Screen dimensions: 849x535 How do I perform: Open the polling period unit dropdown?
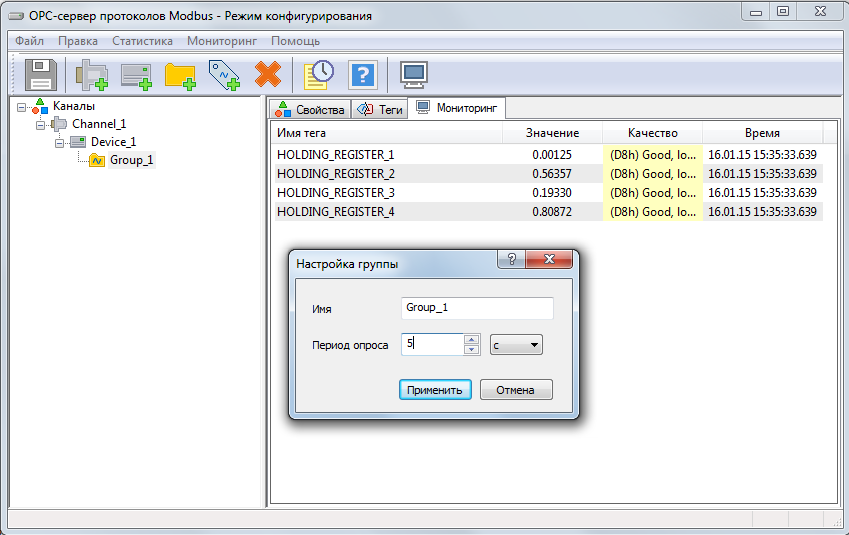pos(516,344)
